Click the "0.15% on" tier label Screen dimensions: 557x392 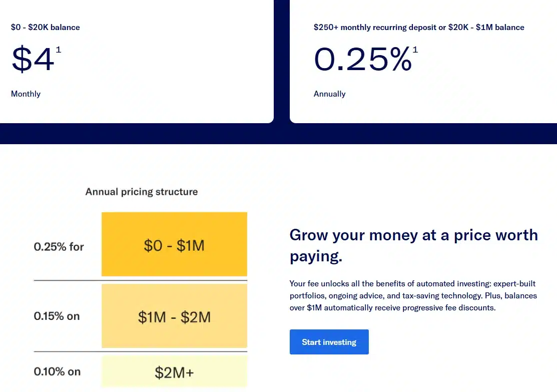[57, 316]
